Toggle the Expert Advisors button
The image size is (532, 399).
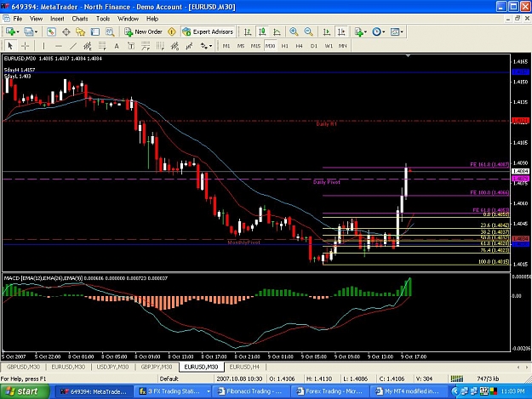coord(208,31)
